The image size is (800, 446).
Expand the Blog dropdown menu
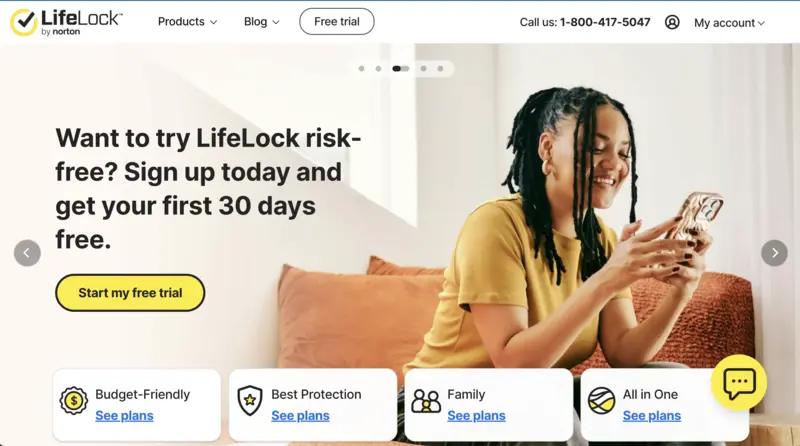pos(261,22)
